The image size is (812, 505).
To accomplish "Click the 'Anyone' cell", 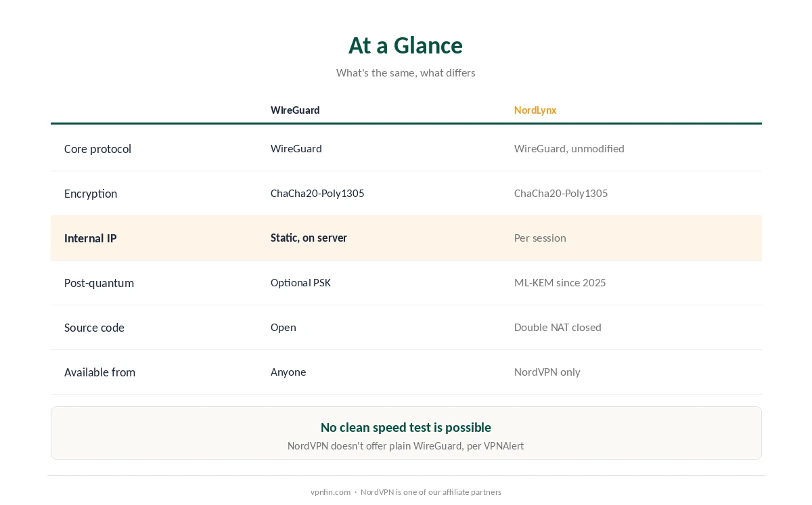I will pos(288,372).
